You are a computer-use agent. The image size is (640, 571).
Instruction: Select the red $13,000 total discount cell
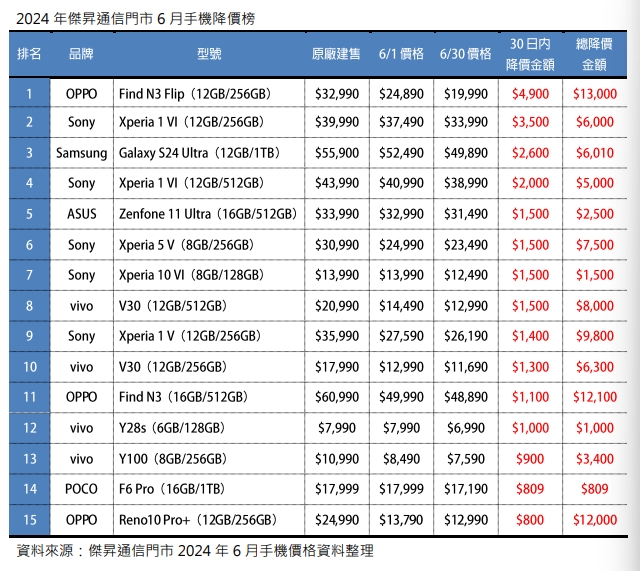pos(594,94)
